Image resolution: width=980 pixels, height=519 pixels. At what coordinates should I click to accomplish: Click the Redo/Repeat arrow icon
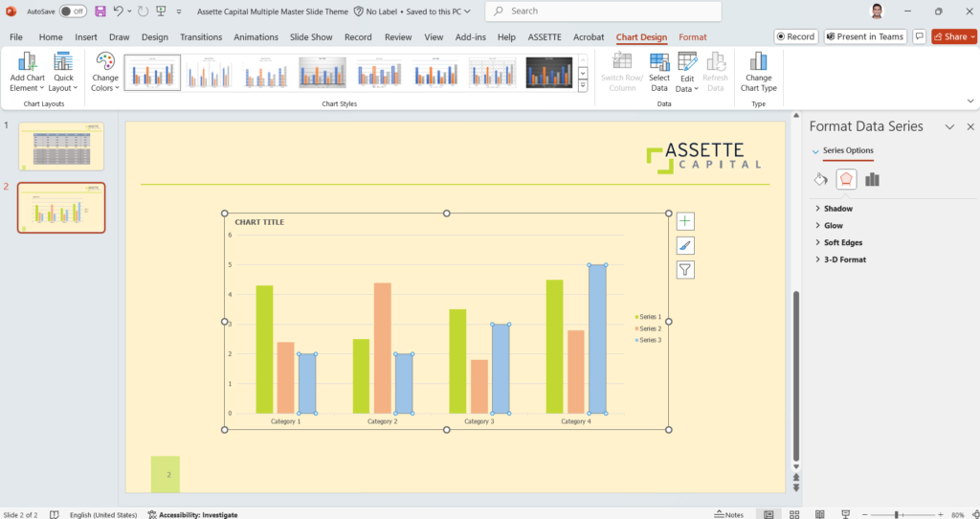[x=143, y=11]
